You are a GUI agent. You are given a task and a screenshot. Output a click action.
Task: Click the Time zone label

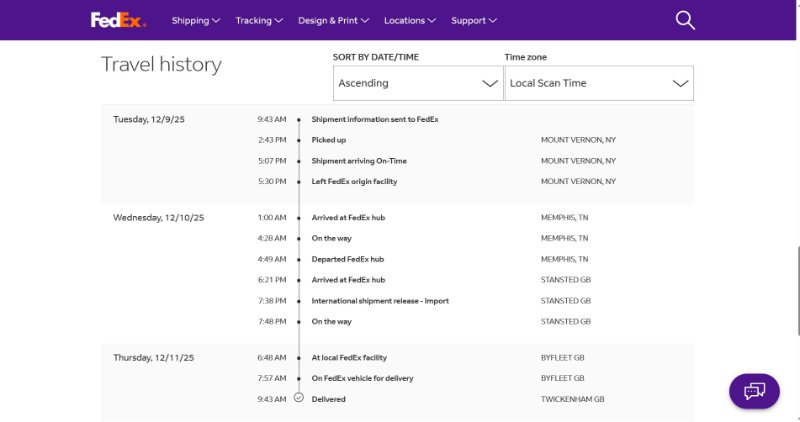(526, 57)
